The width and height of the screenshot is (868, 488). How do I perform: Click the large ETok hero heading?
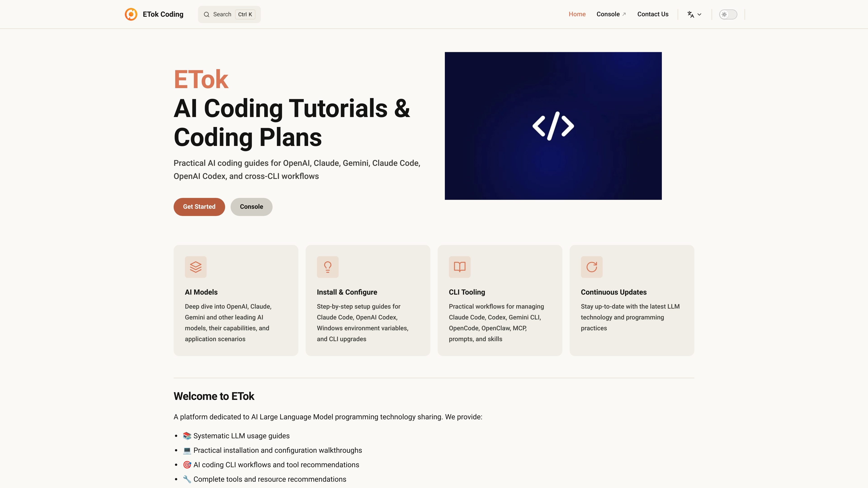coord(201,80)
